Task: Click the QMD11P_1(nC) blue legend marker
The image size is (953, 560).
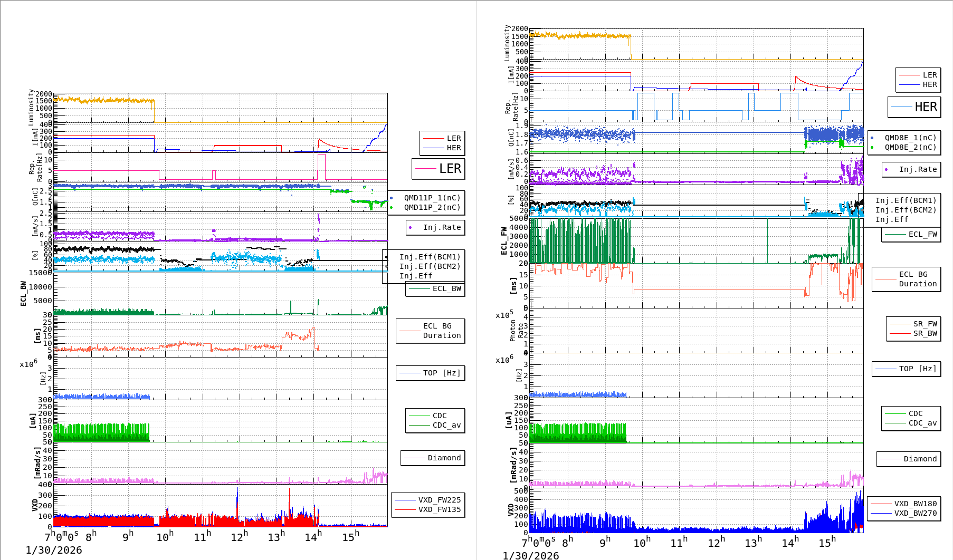Action: [x=391, y=198]
